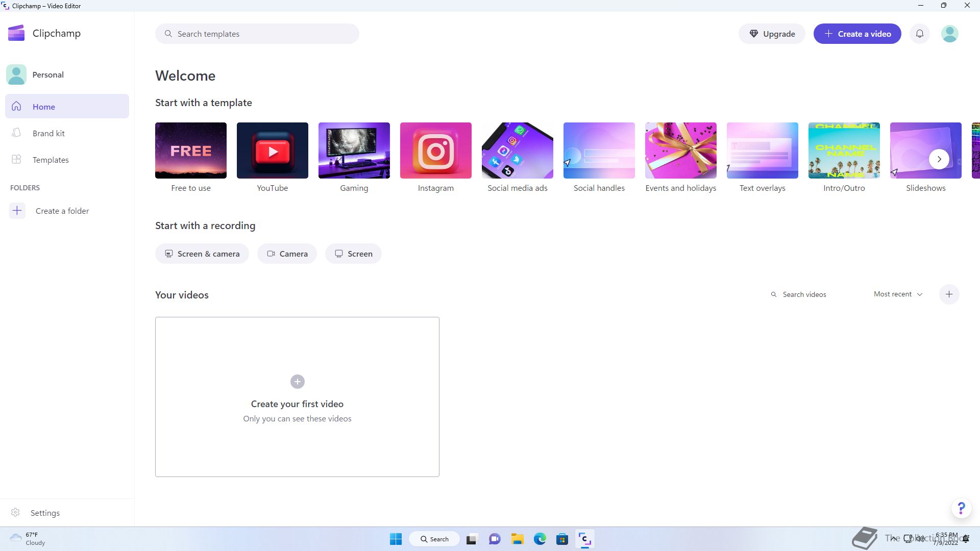The image size is (980, 551).
Task: Open the Social media ads templates
Action: point(518,157)
